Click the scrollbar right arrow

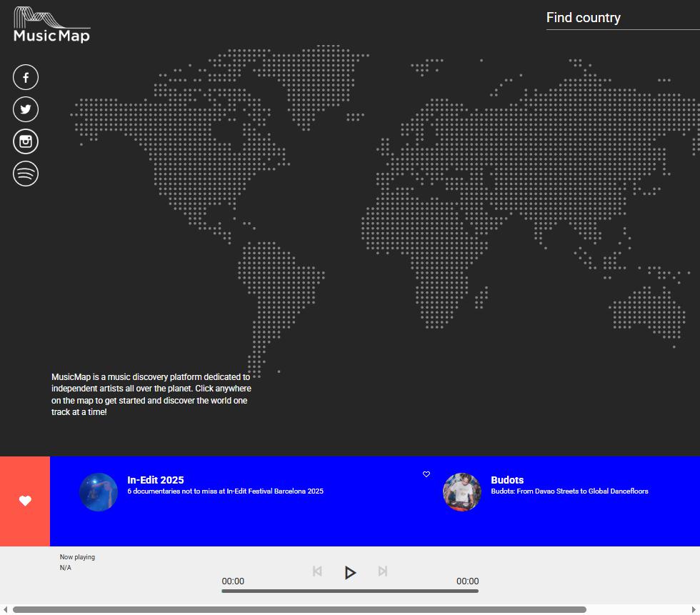click(x=694, y=610)
